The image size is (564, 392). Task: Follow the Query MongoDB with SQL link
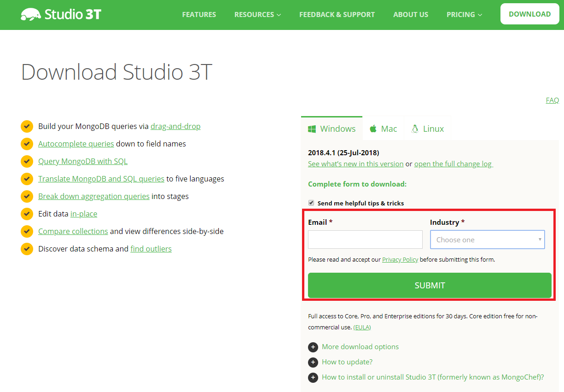pos(83,161)
